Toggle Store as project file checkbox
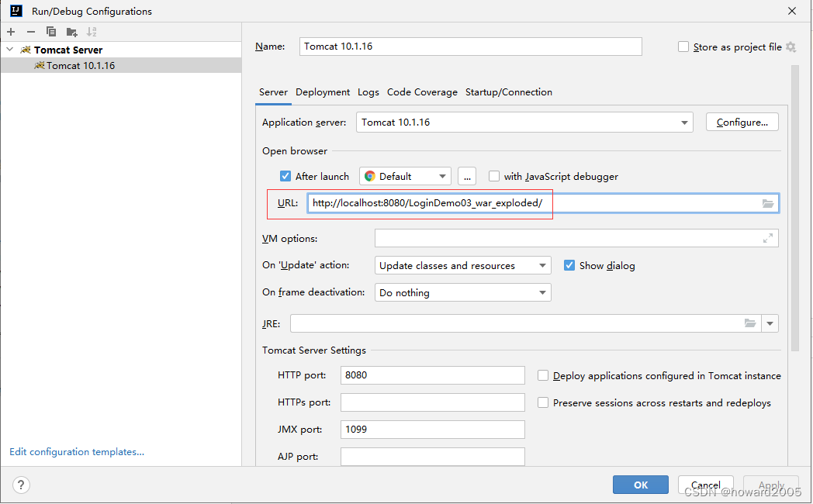The image size is (813, 504). 683,47
